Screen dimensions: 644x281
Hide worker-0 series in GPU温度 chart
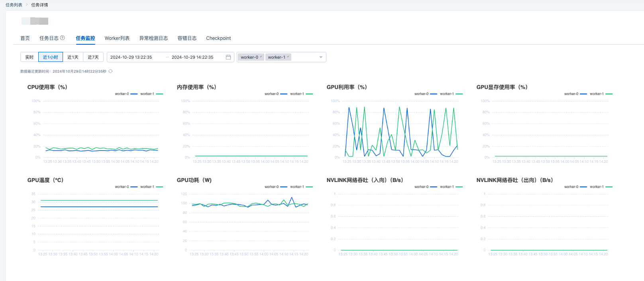click(126, 187)
